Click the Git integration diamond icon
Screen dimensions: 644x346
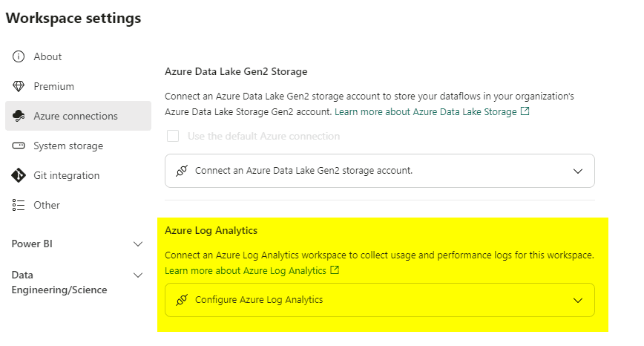pyautogui.click(x=19, y=175)
